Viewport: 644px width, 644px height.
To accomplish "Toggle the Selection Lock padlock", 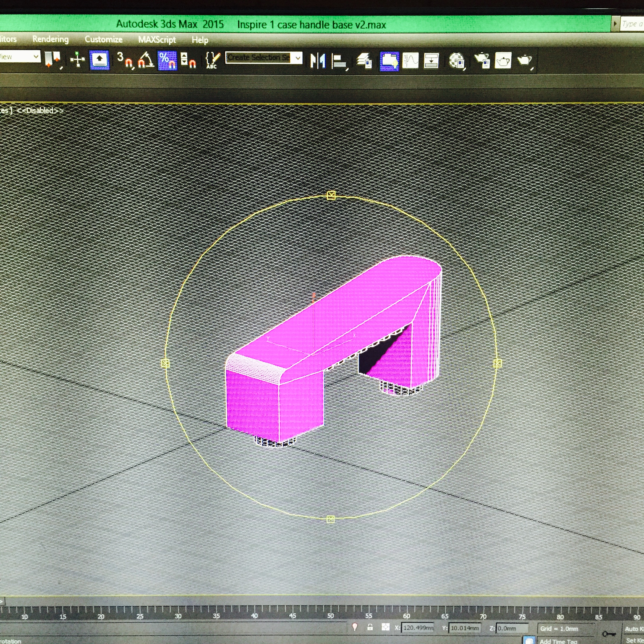I will pos(370,627).
